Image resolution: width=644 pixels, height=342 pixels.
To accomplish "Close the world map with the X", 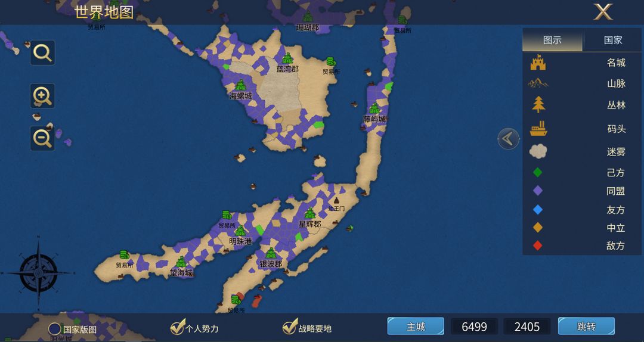I will pos(603,11).
